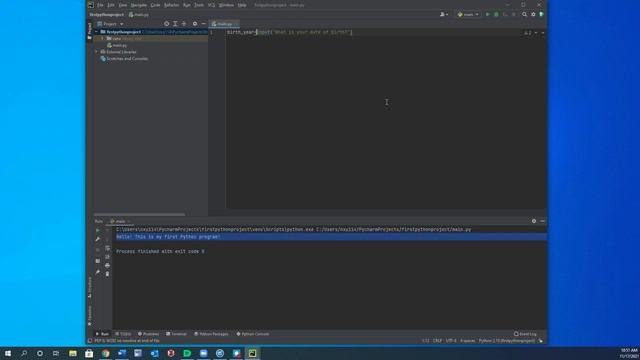Open IDE settings gear in toolbar
Image resolution: width=640 pixels, height=360 pixels.
point(533,15)
